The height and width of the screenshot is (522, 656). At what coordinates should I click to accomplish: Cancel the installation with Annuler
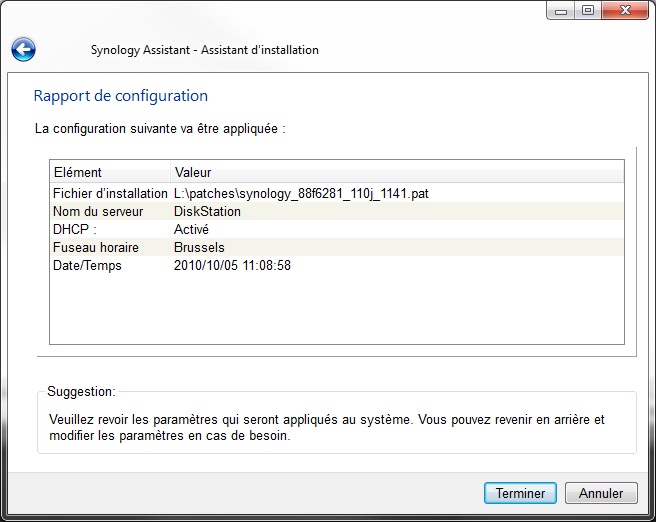[601, 493]
